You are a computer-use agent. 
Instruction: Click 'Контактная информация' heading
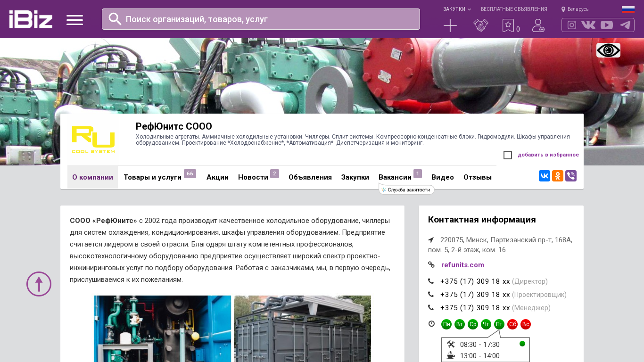point(482,220)
